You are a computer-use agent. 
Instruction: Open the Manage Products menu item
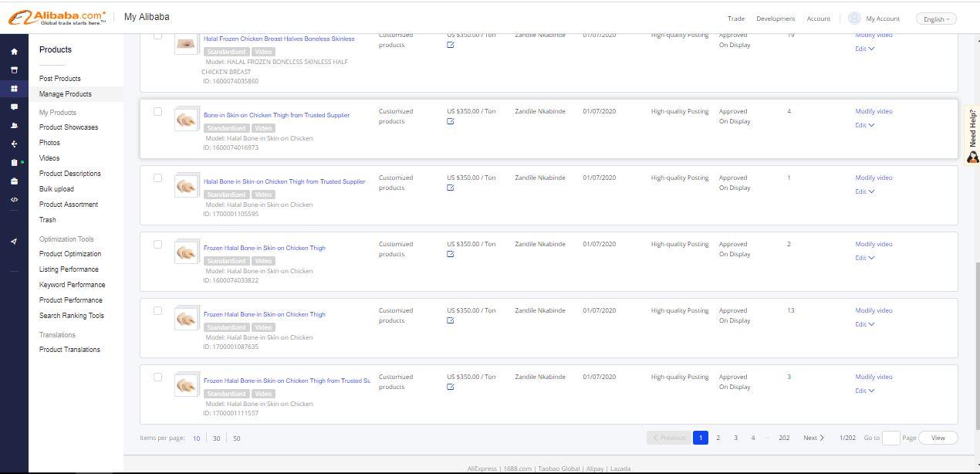coord(66,93)
